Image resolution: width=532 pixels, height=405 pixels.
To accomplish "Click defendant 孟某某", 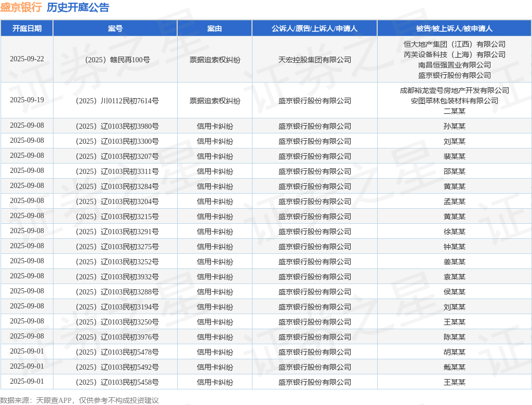I will (x=454, y=201).
